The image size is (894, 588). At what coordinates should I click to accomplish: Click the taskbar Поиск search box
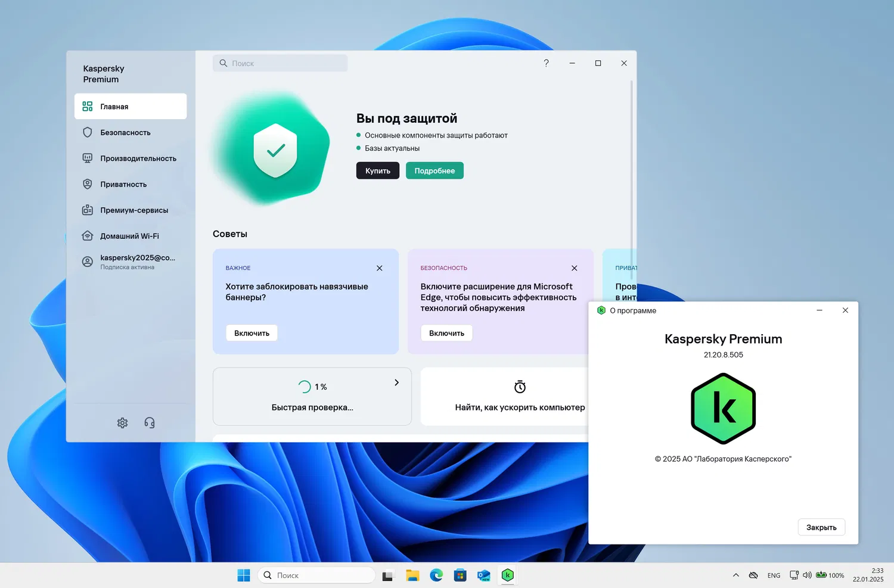pyautogui.click(x=316, y=575)
